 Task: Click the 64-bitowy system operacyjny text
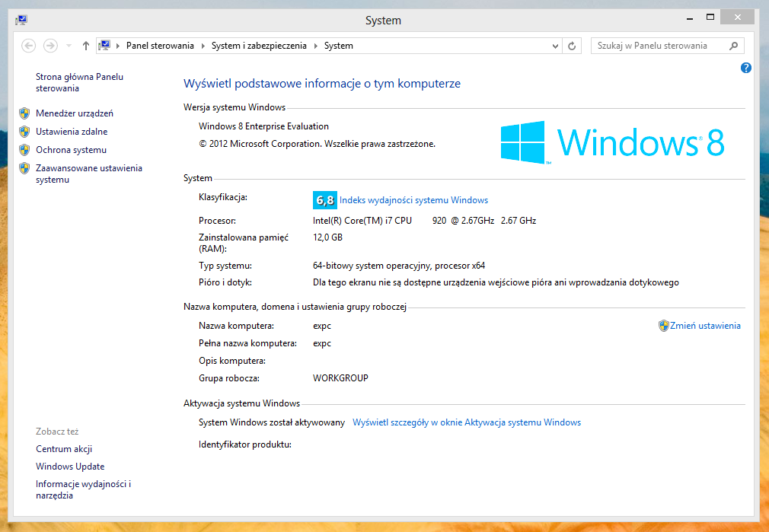[399, 266]
